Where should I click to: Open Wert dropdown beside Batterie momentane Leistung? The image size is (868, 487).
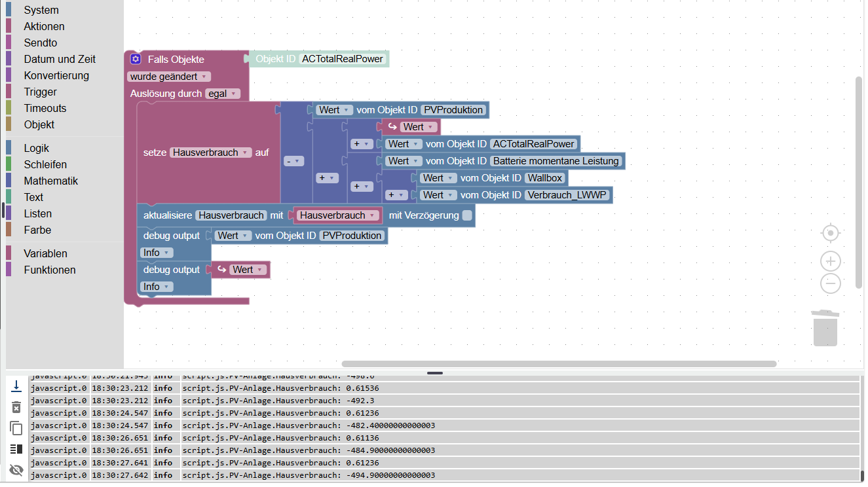point(402,161)
